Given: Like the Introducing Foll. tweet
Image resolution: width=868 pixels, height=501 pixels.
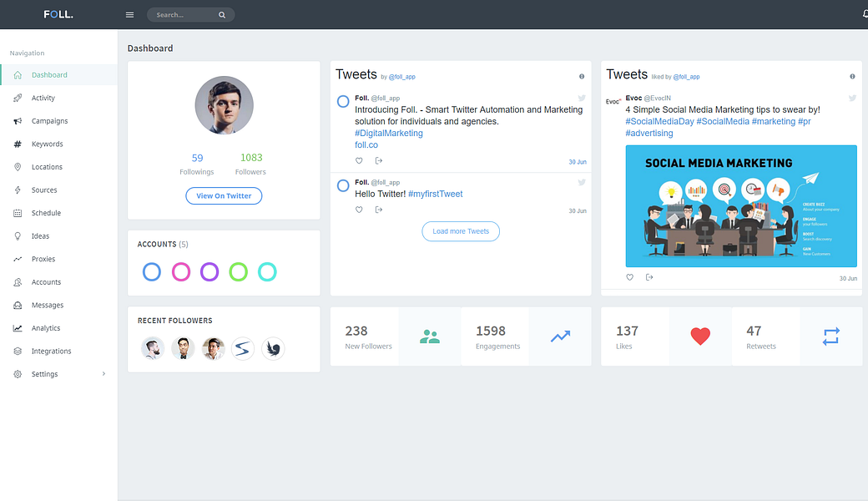Looking at the screenshot, I should point(359,160).
